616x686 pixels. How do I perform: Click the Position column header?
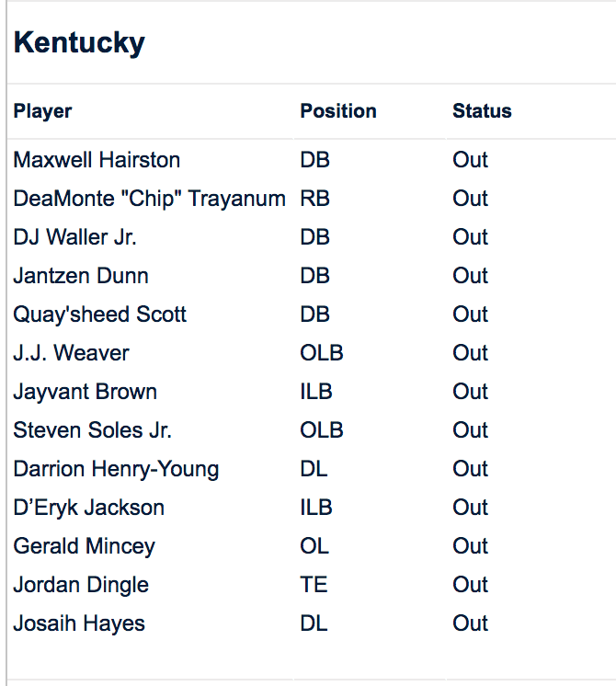point(338,111)
